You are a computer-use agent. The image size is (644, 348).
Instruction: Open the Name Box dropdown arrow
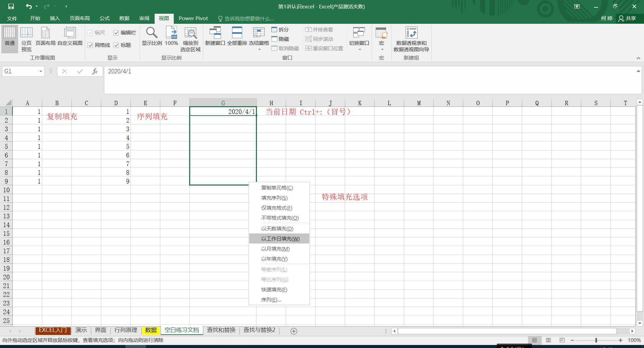click(41, 71)
